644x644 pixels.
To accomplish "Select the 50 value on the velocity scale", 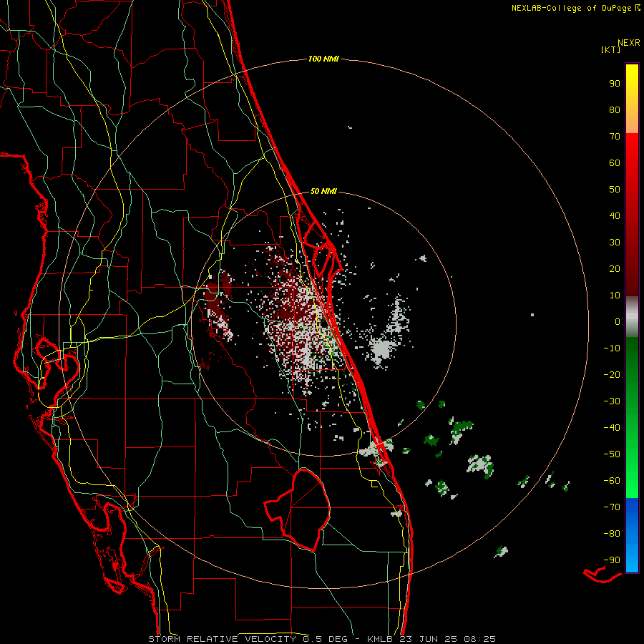I will 615,190.
